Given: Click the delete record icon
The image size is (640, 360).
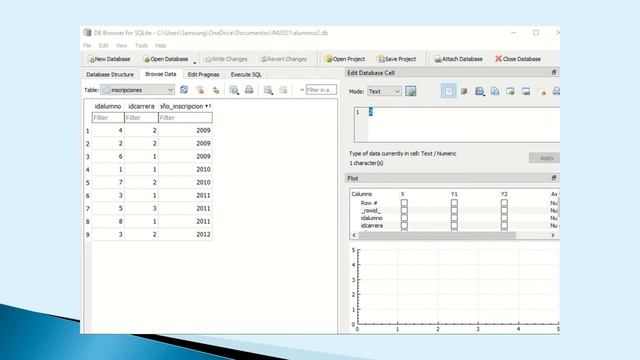Looking at the screenshot, I should [283, 90].
